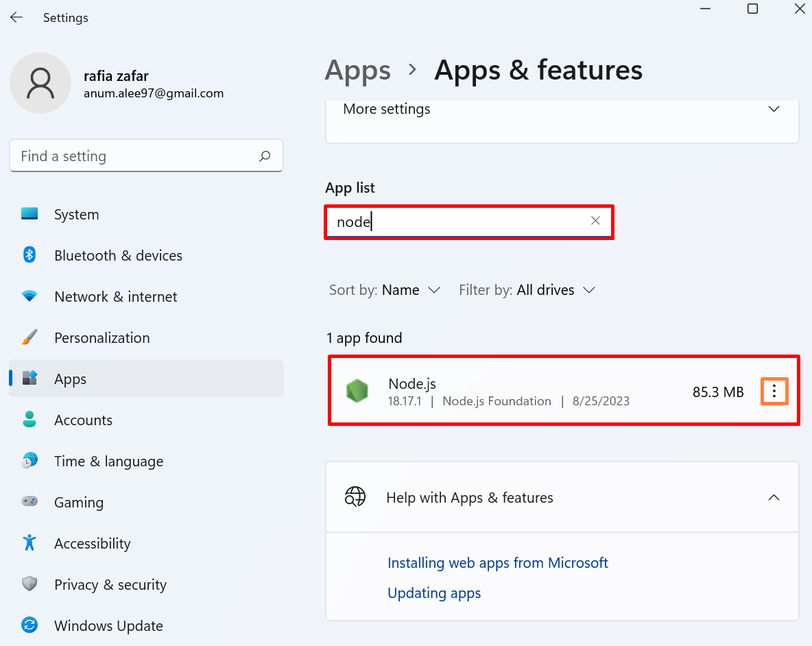Image resolution: width=812 pixels, height=646 pixels.
Task: Open the Updating apps help link
Action: 434,593
